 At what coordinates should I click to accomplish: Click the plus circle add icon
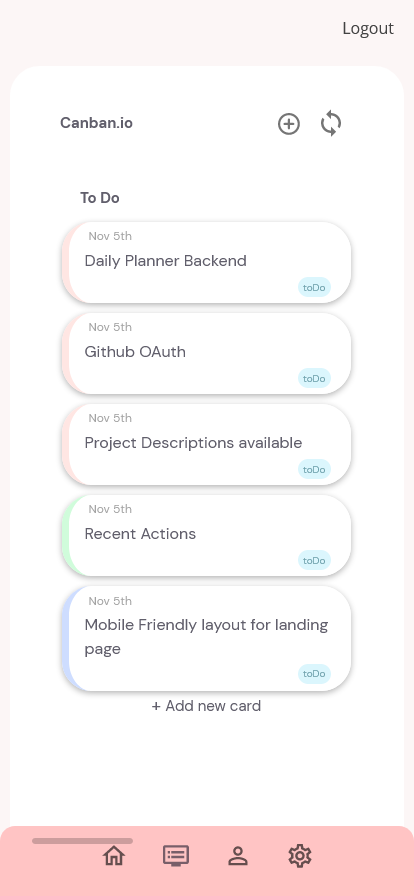pyautogui.click(x=289, y=124)
